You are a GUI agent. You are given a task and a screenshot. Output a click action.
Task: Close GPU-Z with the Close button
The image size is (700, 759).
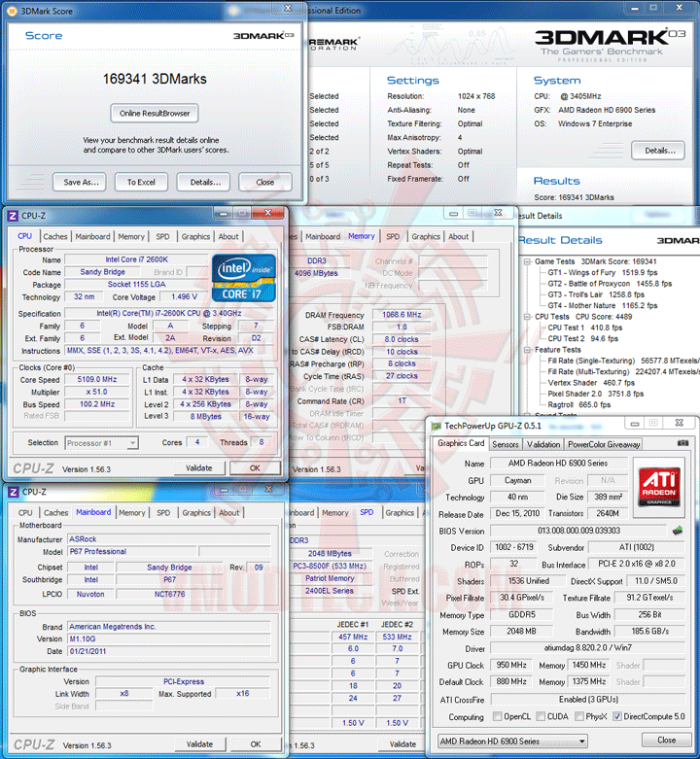tap(666, 741)
